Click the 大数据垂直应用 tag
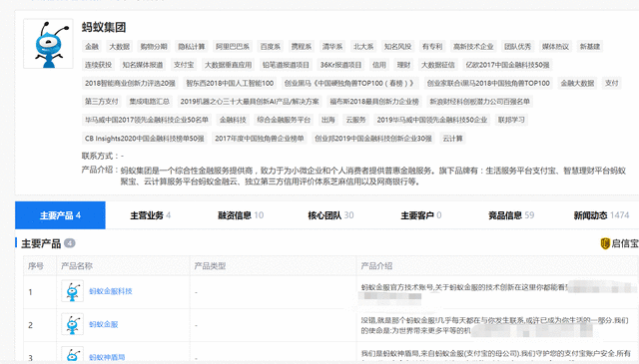639x364 pixels. click(x=228, y=65)
